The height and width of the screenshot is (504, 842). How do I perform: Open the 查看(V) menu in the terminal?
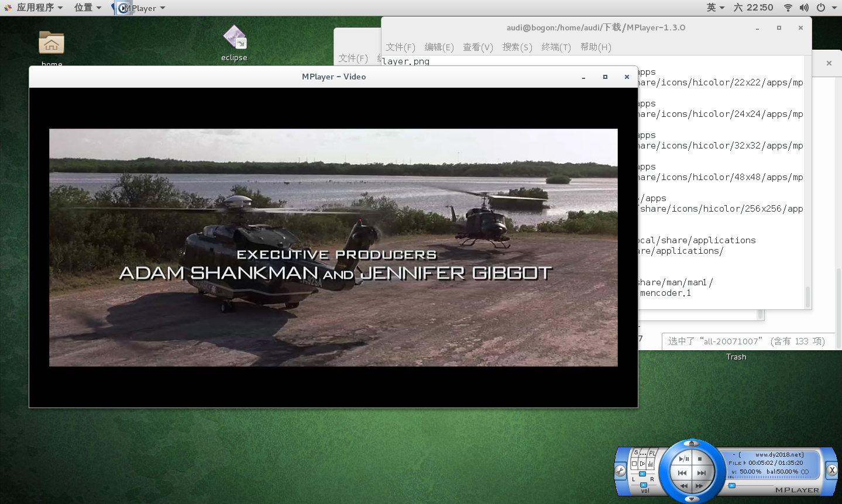tap(478, 47)
